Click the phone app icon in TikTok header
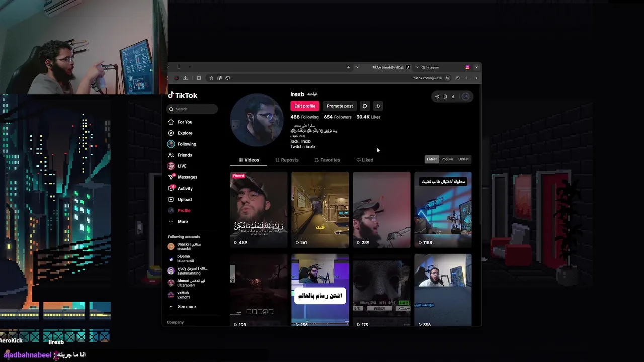The width and height of the screenshot is (644, 362). 445,97
